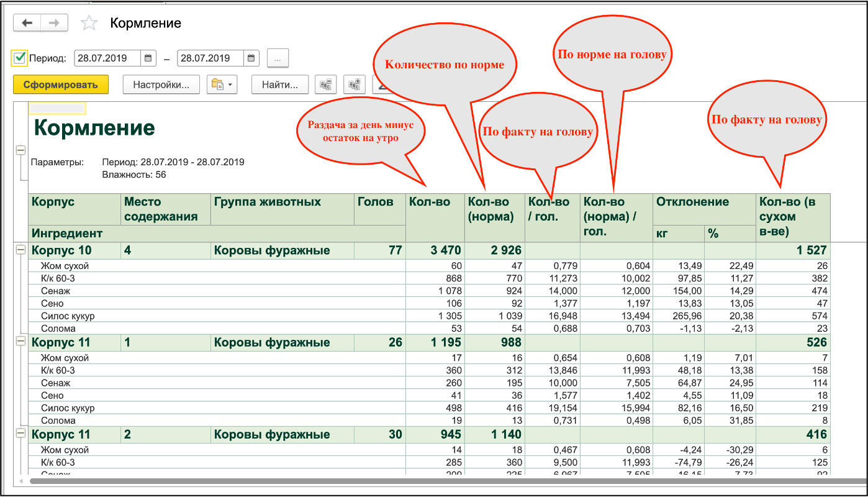Add Кормление to favorites with star

[89, 24]
